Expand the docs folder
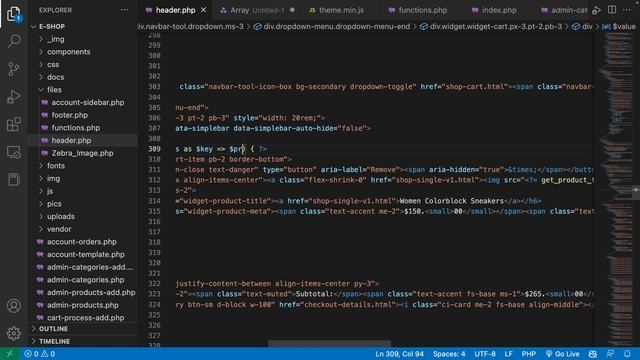 coord(55,77)
